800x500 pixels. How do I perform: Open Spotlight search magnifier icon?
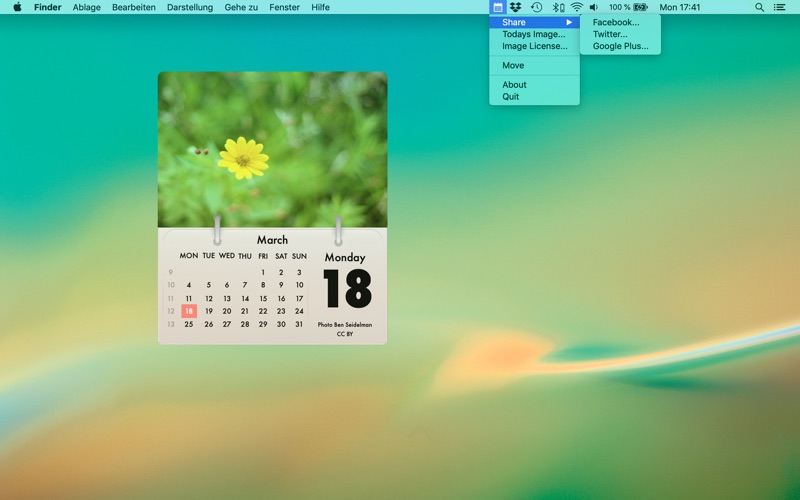click(x=759, y=7)
